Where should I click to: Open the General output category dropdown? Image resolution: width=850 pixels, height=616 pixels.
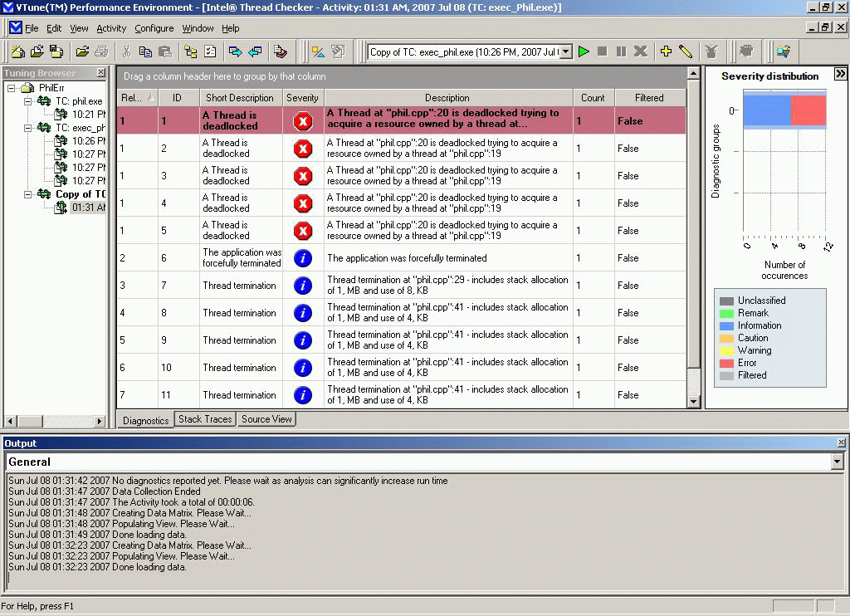pos(837,462)
